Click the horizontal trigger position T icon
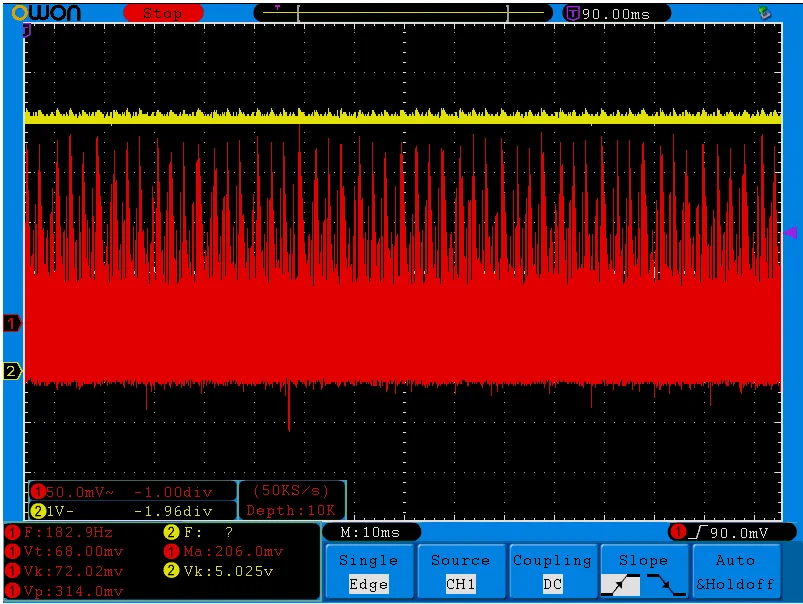Screen dimensions: 803x604 [572, 13]
